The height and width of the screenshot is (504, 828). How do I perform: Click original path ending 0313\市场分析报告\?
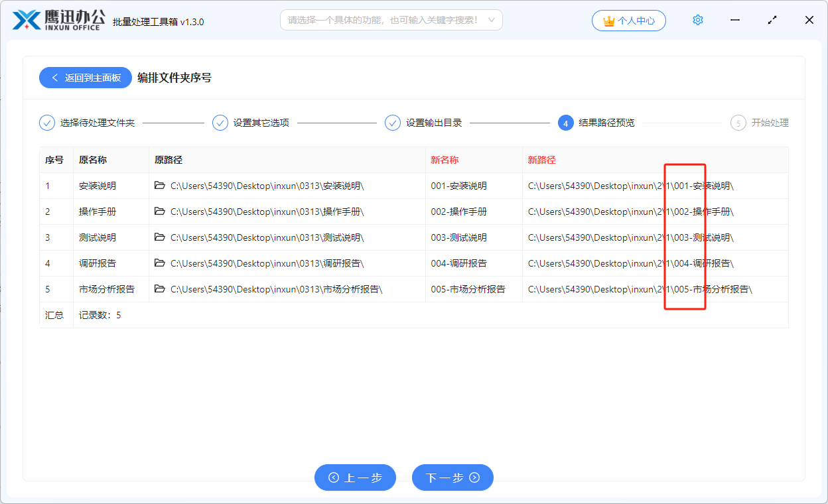pos(277,289)
